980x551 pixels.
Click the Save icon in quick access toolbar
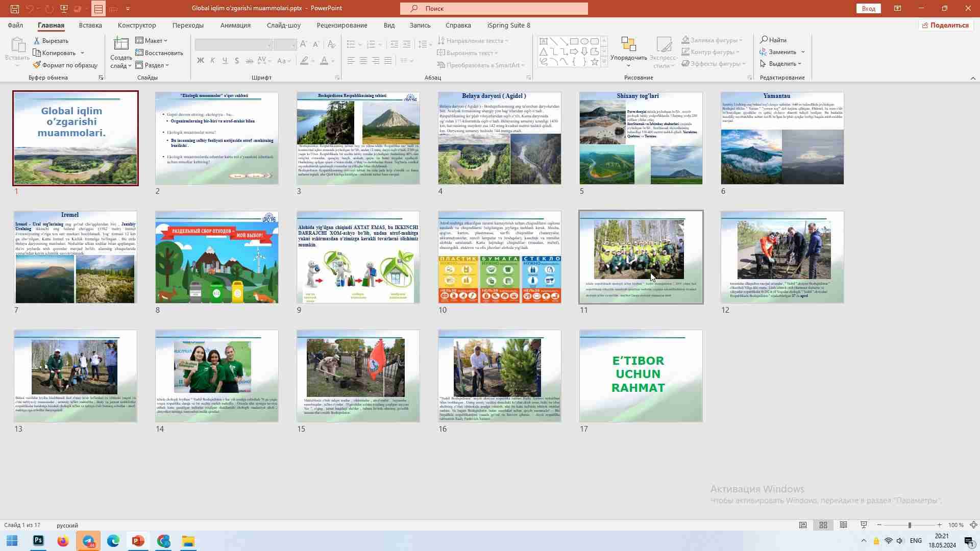pyautogui.click(x=15, y=9)
